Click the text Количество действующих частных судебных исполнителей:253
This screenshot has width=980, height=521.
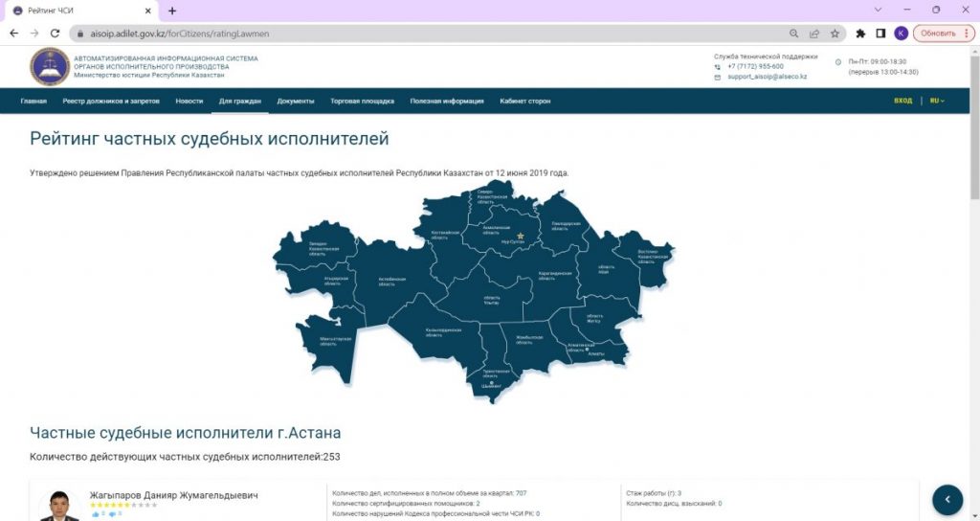pyautogui.click(x=185, y=457)
